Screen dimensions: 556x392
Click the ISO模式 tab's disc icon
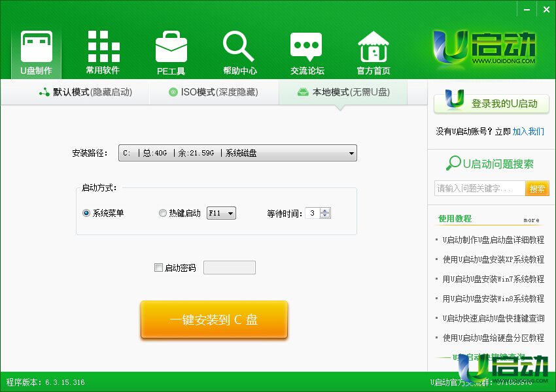coord(173,92)
